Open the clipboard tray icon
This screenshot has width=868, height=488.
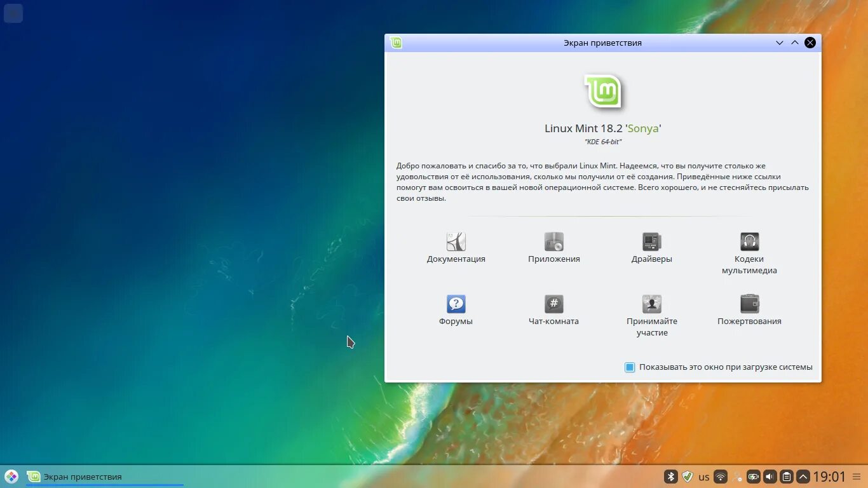tap(787, 477)
